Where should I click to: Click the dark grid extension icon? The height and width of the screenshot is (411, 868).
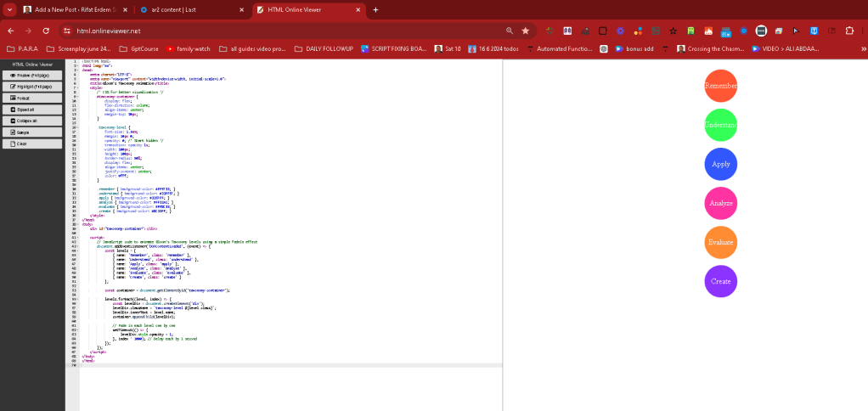pos(656,31)
